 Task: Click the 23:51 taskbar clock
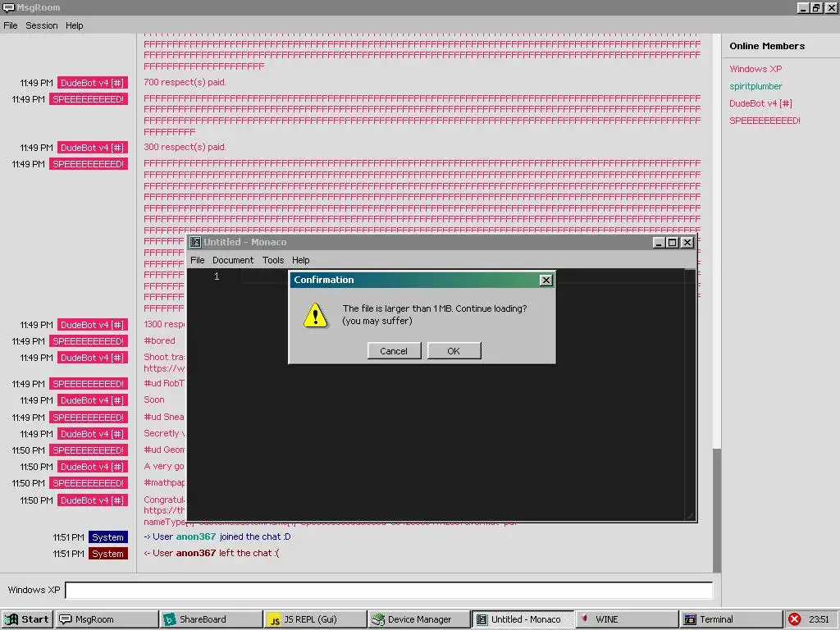click(x=819, y=619)
